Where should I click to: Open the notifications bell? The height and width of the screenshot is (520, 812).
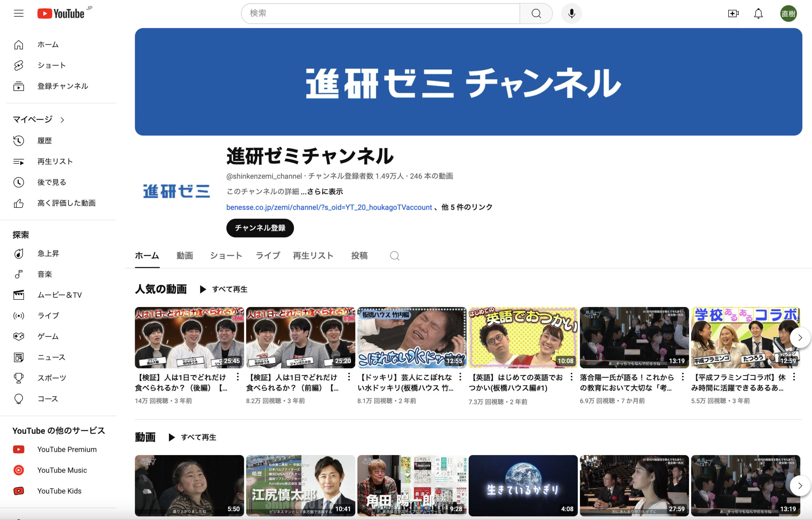(758, 14)
